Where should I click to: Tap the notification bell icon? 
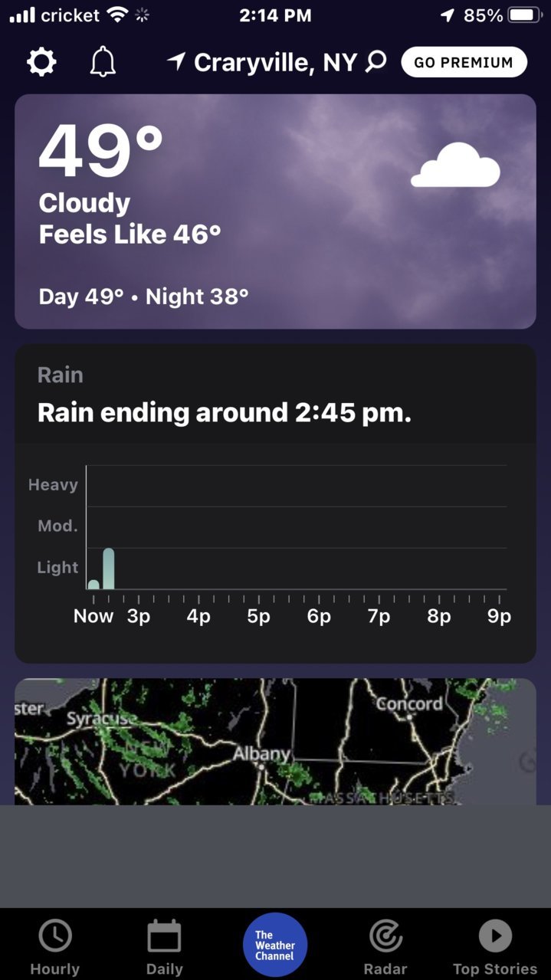(103, 62)
